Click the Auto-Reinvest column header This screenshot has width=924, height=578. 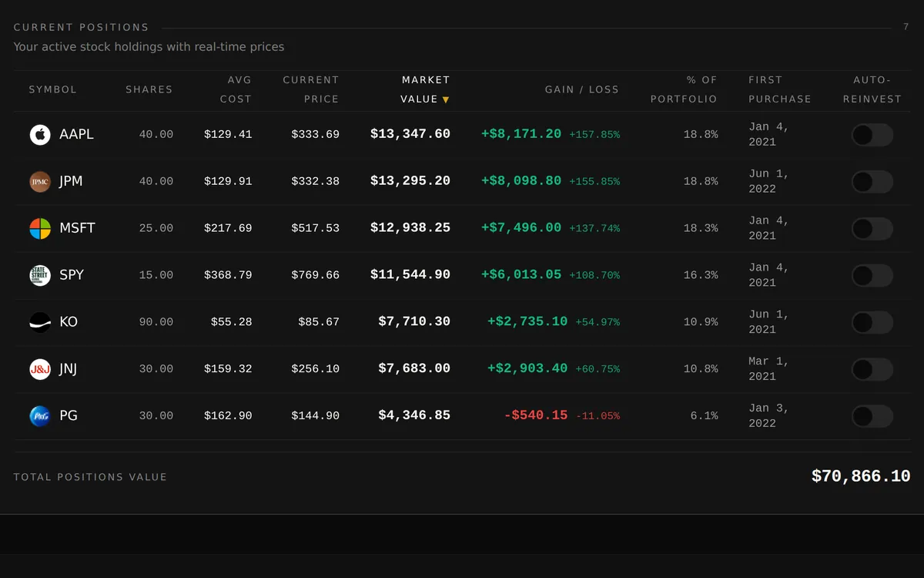pos(872,89)
